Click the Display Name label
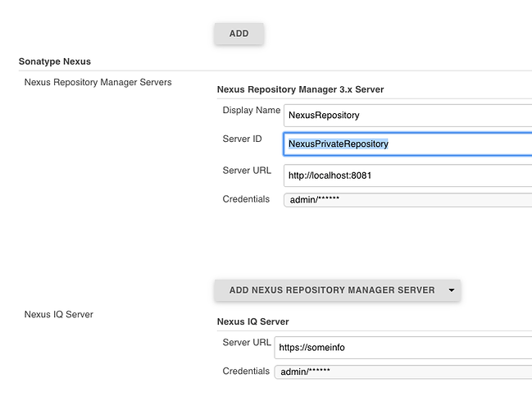The height and width of the screenshot is (410, 532). pyautogui.click(x=252, y=111)
